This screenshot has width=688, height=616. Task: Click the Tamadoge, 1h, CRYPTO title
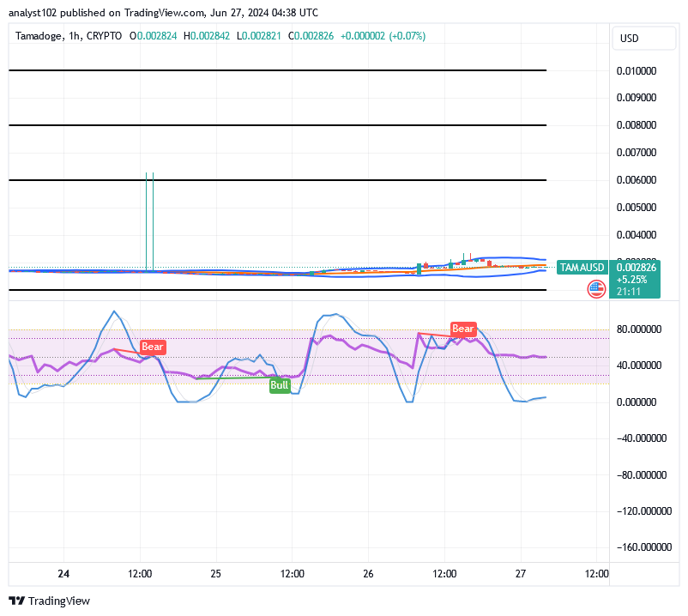point(69,36)
